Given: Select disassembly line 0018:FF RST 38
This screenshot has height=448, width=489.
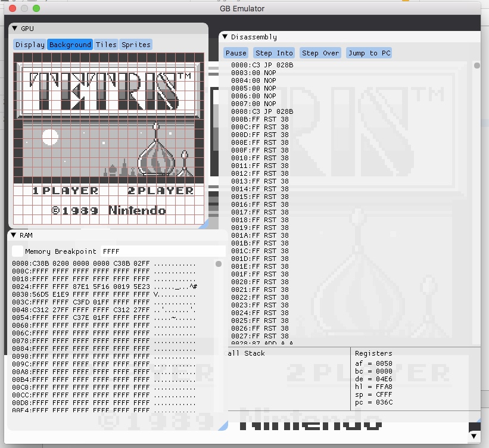Looking at the screenshot, I should point(260,220).
